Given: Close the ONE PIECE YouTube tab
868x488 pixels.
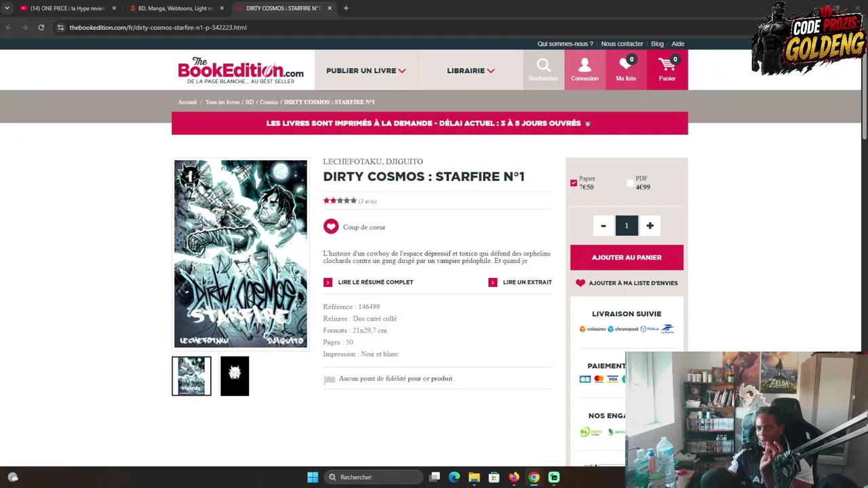Looking at the screenshot, I should [x=114, y=8].
